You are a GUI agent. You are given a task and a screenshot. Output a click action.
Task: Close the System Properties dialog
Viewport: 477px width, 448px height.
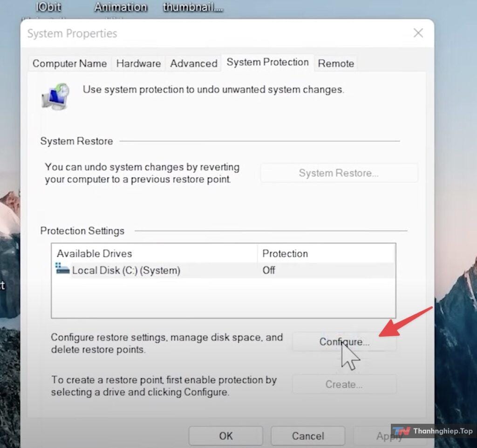[418, 33]
